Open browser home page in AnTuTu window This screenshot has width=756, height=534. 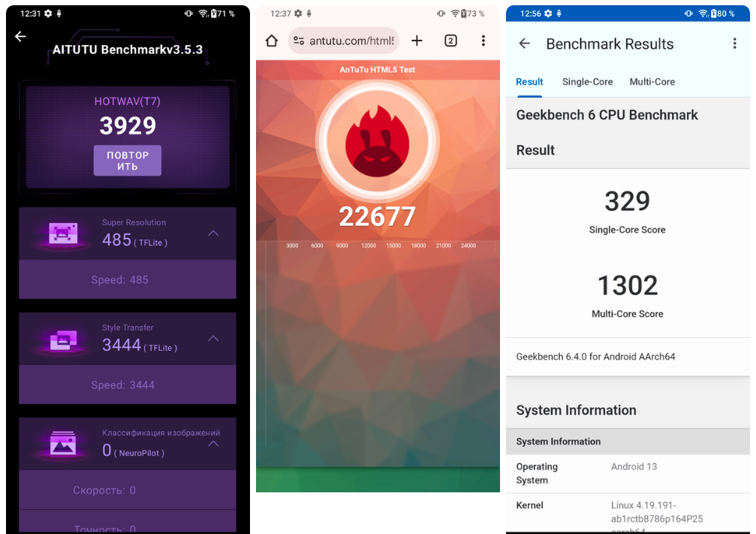pos(272,41)
